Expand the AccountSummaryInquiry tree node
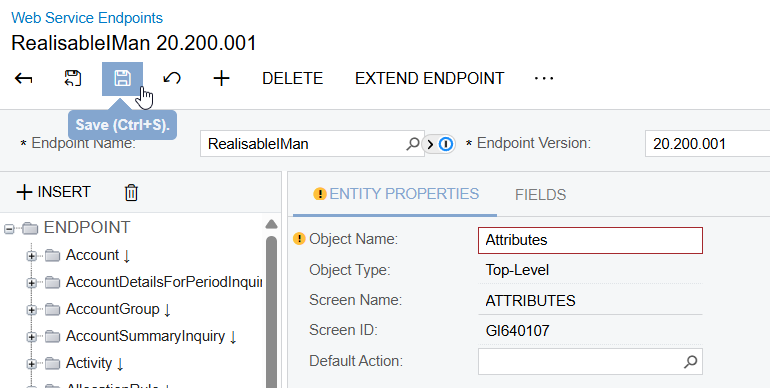The width and height of the screenshot is (770, 388). click(x=31, y=337)
